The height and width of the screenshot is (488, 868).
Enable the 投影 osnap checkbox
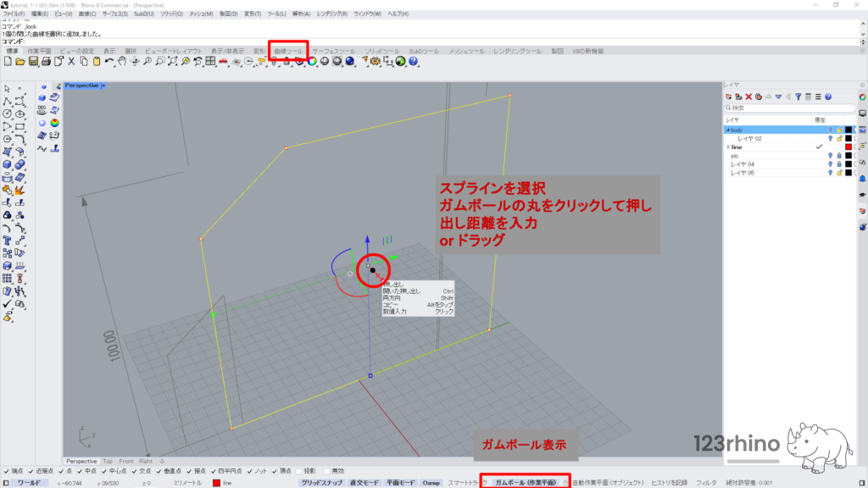click(x=299, y=471)
